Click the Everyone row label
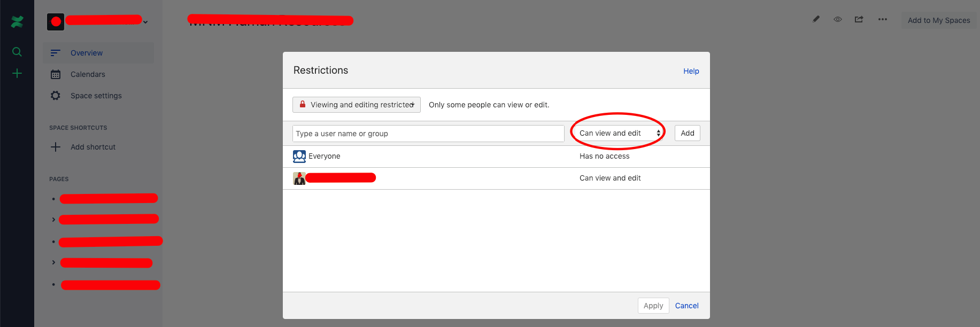The width and height of the screenshot is (980, 327). click(325, 156)
